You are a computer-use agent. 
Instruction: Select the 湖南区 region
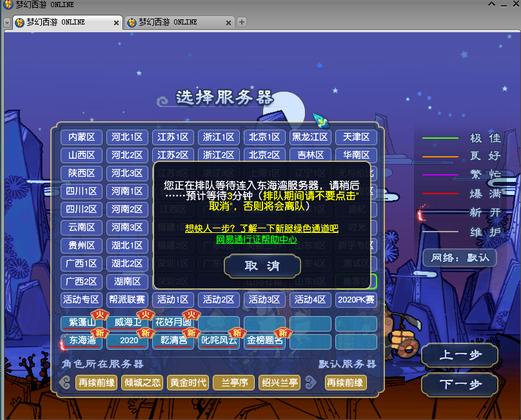pyautogui.click(x=127, y=282)
